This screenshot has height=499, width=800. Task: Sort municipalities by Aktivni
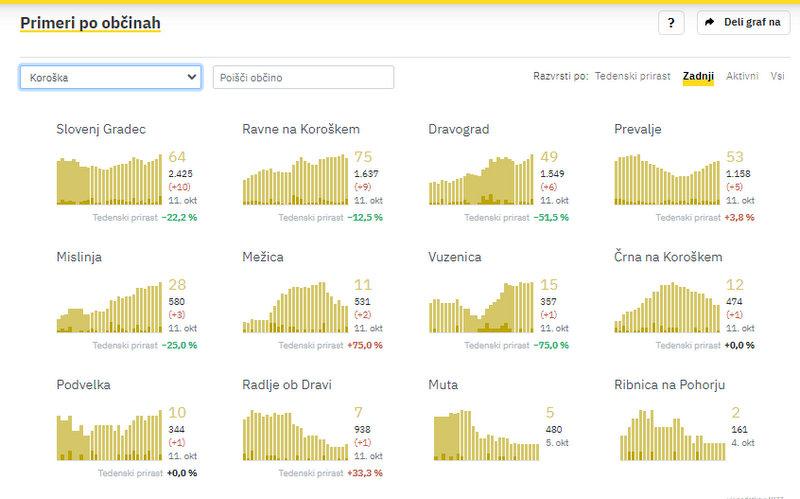coord(742,76)
